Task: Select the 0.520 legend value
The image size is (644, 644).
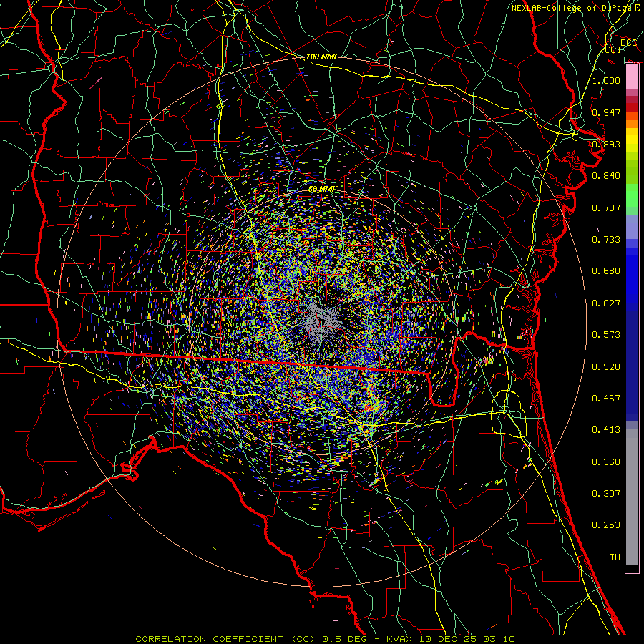Action: (x=606, y=367)
